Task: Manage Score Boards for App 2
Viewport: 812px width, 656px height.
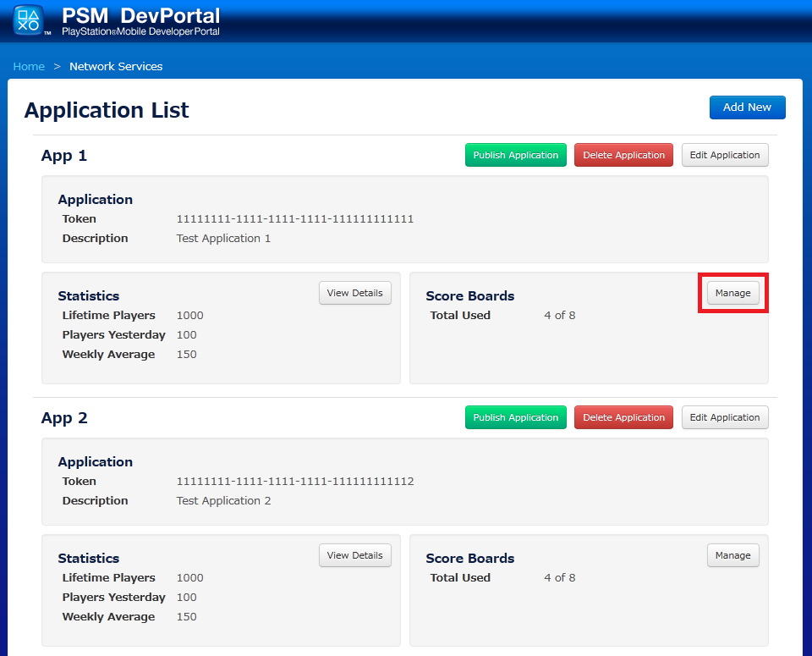Action: 732,555
